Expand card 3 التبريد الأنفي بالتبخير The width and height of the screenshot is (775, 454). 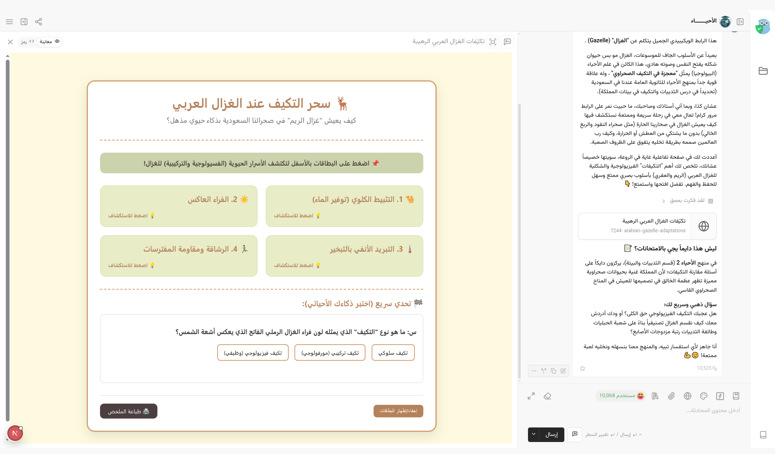(x=344, y=256)
